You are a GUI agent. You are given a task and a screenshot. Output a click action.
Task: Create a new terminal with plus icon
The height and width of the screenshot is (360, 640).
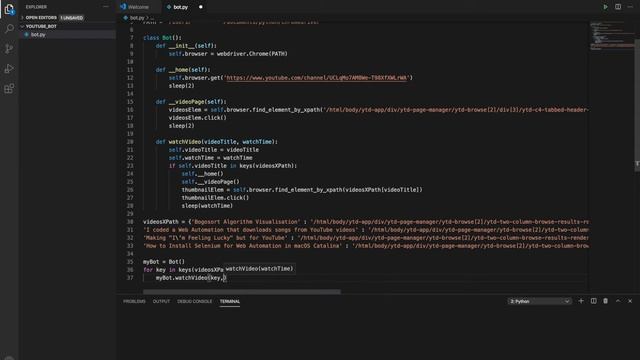581,301
